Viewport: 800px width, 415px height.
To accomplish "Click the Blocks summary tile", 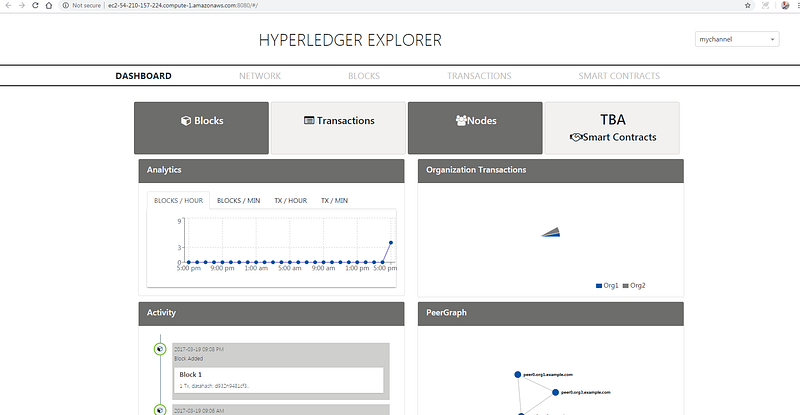I will click(x=202, y=128).
